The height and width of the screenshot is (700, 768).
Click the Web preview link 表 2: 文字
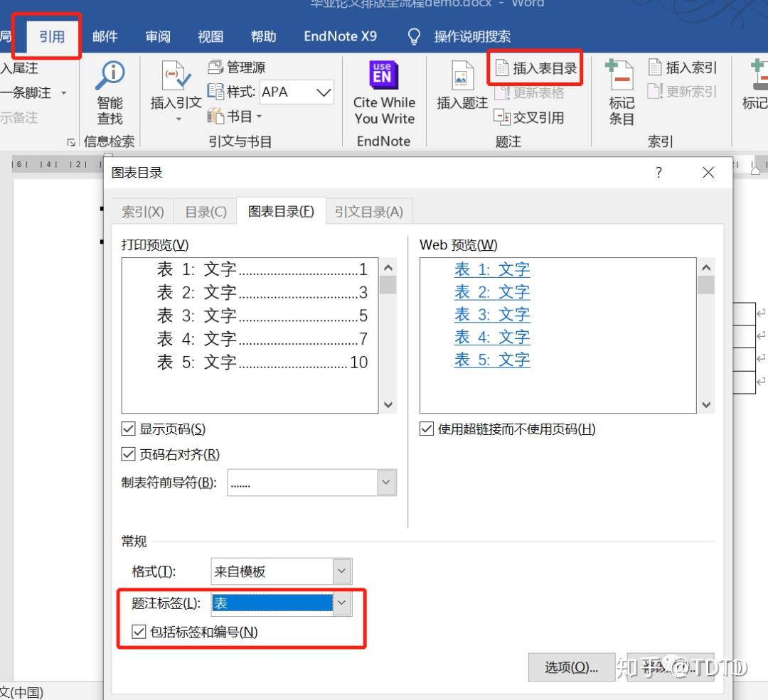point(492,292)
